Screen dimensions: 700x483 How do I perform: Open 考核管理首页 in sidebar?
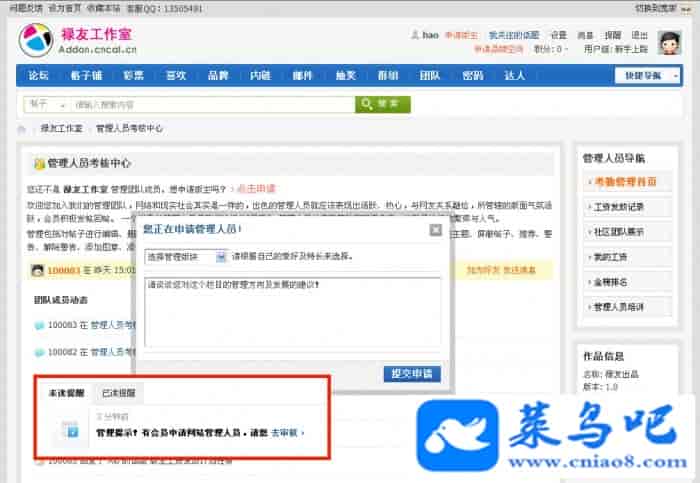coord(625,182)
